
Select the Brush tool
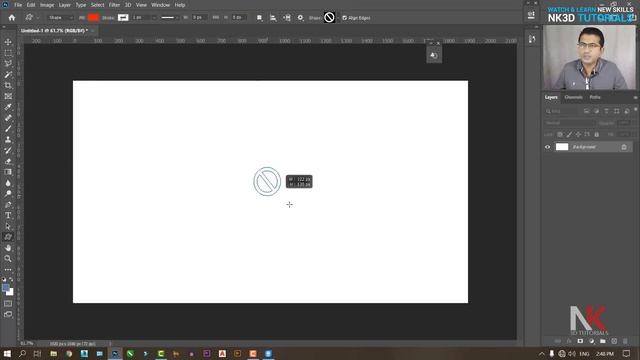coord(8,129)
